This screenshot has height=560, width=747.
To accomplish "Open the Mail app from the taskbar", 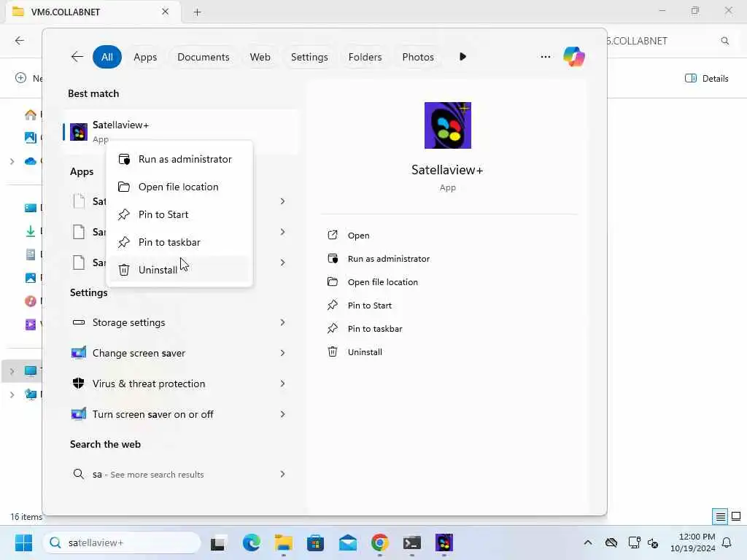I will coord(348,542).
